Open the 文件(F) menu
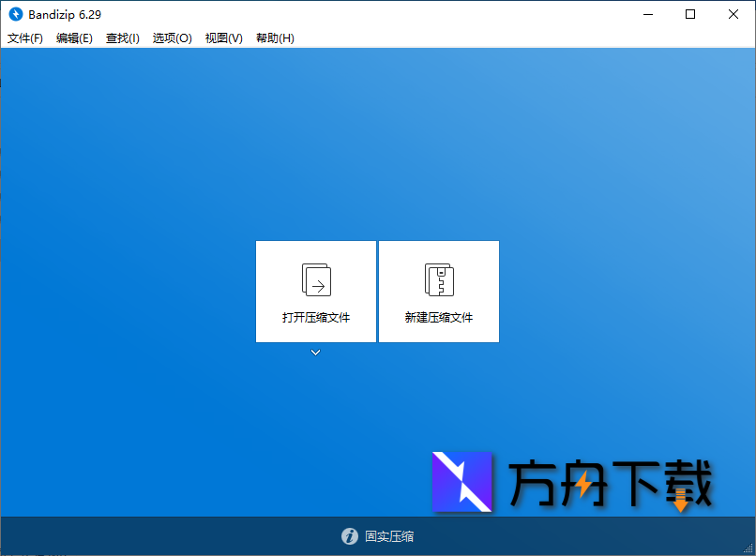756x556 pixels. 24,38
